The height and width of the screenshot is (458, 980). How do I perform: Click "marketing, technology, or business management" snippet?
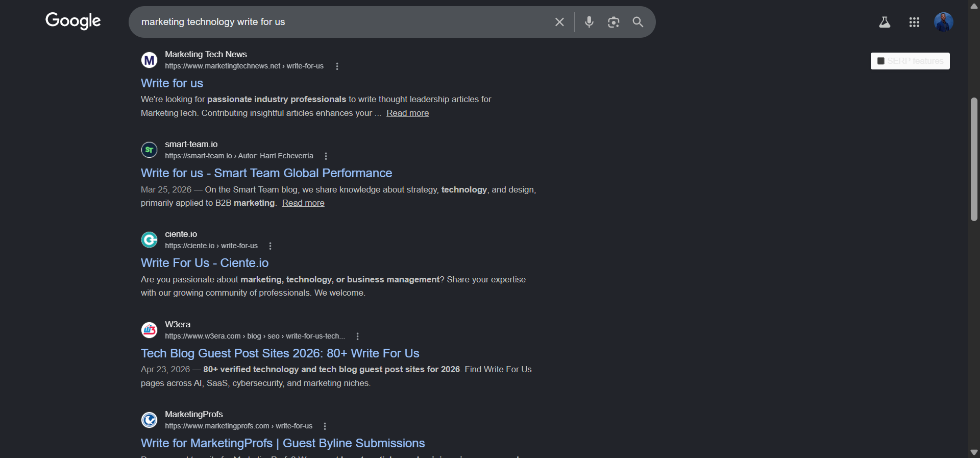[340, 279]
